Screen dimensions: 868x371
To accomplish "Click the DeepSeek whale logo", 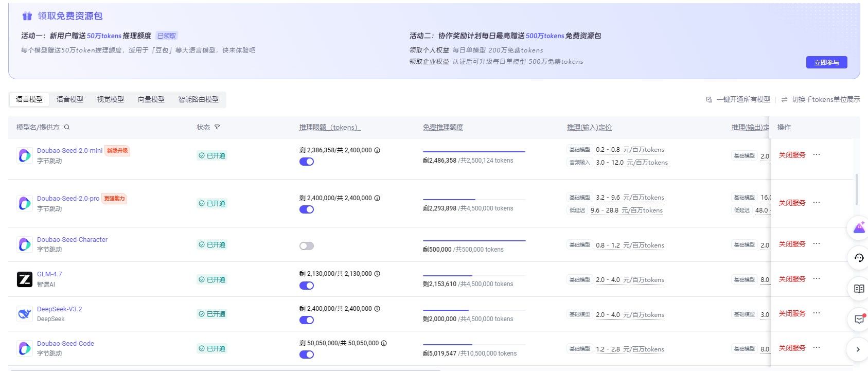I will pos(25,314).
